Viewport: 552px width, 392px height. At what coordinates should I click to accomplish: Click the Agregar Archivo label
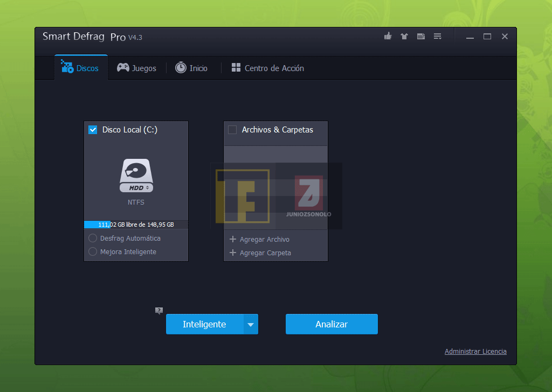(264, 240)
